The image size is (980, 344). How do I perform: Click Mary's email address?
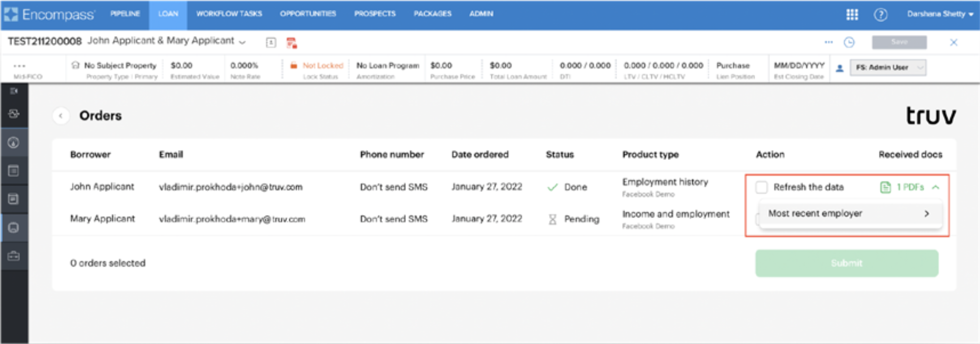232,219
